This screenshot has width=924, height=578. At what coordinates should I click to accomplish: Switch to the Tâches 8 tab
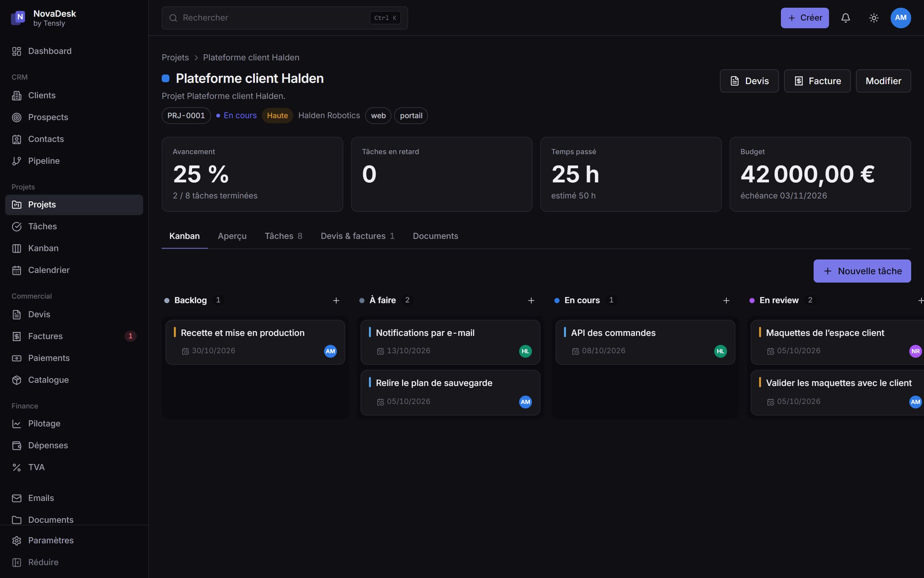tap(283, 236)
